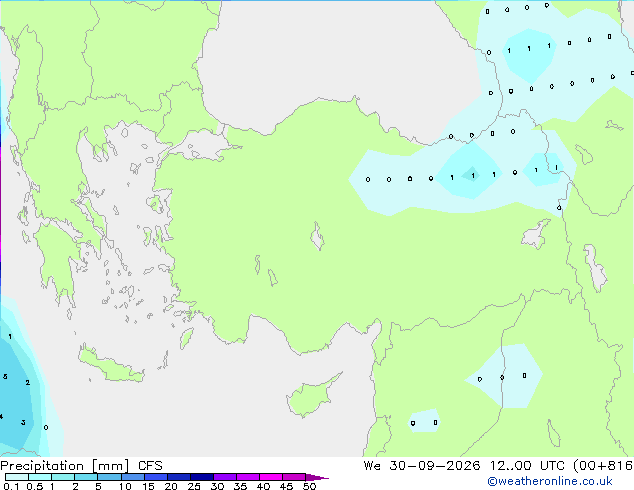
Task: Click the "We 30-09-2026 12..00 UTC" timestamp
Action: click(464, 466)
